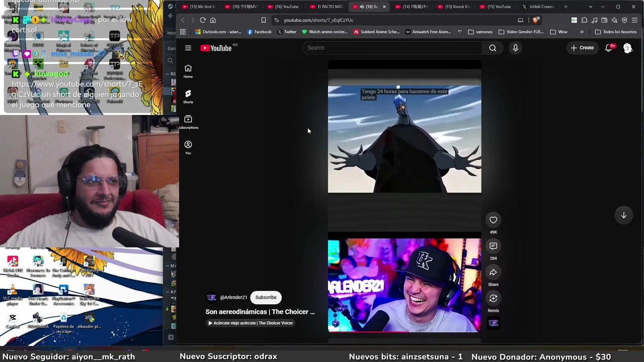
Task: Open the Create menu on YouTube
Action: (x=582, y=48)
